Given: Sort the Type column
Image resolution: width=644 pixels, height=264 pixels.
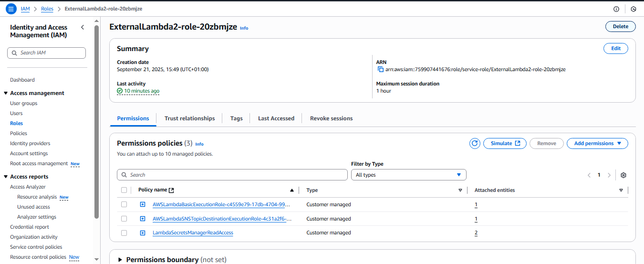Looking at the screenshot, I should point(460,190).
